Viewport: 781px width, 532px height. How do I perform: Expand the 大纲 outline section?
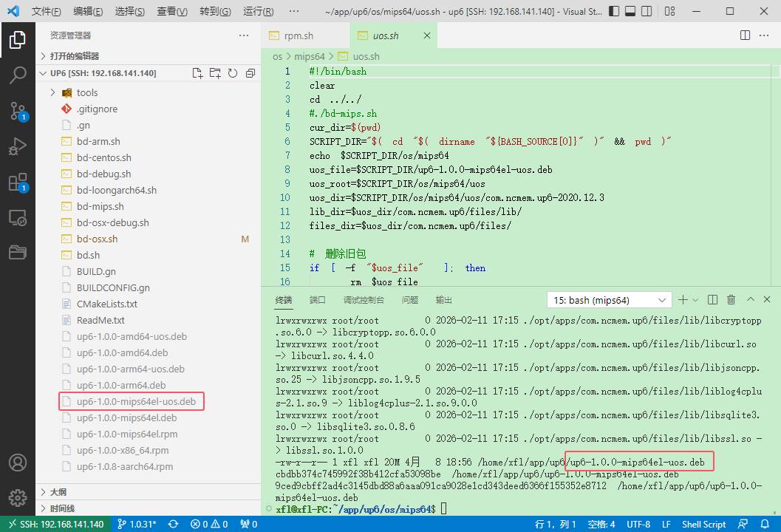point(58,492)
